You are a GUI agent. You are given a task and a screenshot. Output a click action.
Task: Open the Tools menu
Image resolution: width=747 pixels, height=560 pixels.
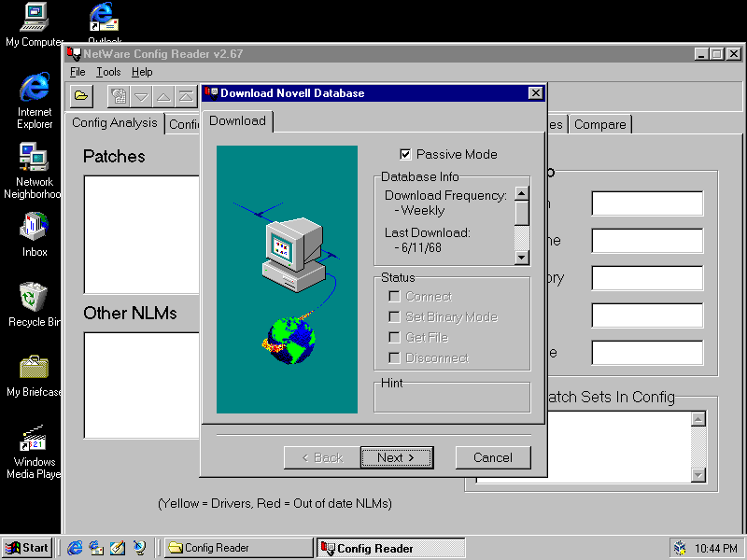pyautogui.click(x=108, y=72)
